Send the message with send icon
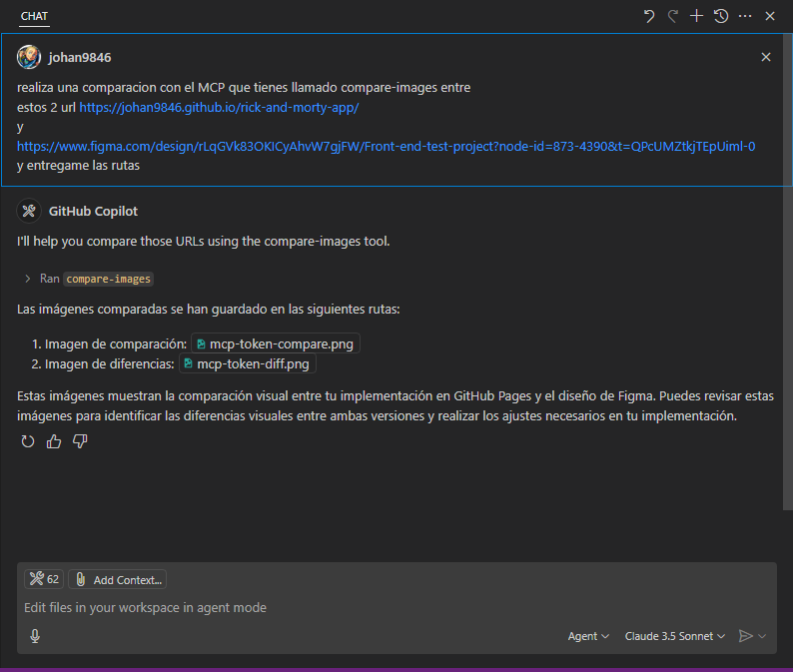Image resolution: width=793 pixels, height=672 pixels. coord(745,636)
